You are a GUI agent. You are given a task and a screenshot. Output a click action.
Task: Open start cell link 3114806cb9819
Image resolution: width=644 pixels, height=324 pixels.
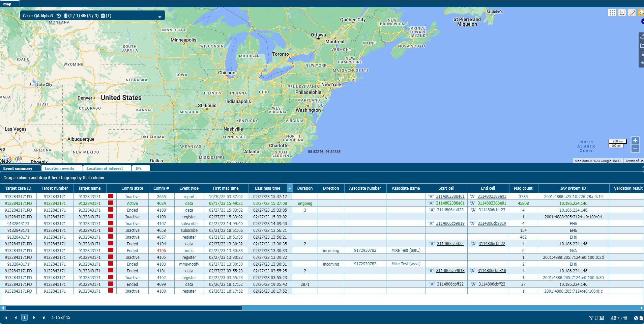click(450, 223)
